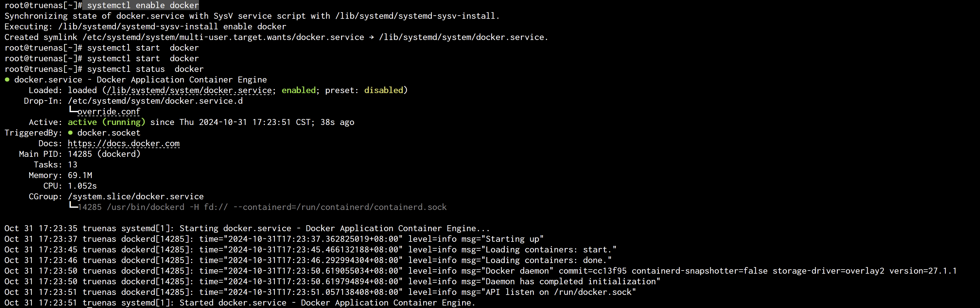
Task: Click the arrow symbol in the symlink line
Action: [x=371, y=37]
